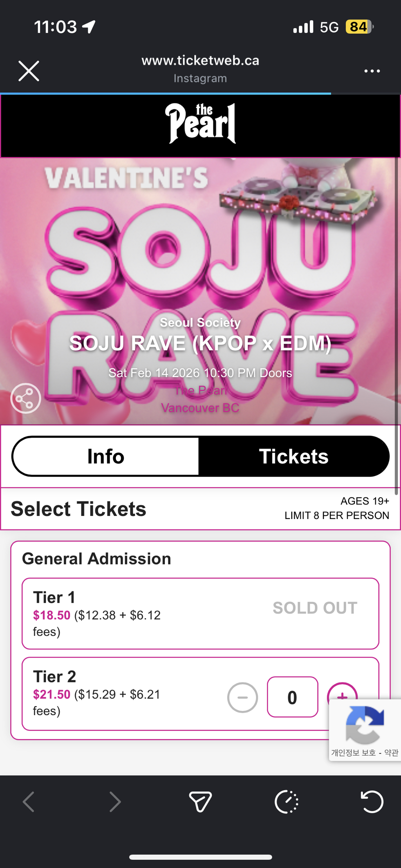401x868 pixels.
Task: Increase Tier 2 ticket quantity with plus
Action: pyautogui.click(x=342, y=693)
